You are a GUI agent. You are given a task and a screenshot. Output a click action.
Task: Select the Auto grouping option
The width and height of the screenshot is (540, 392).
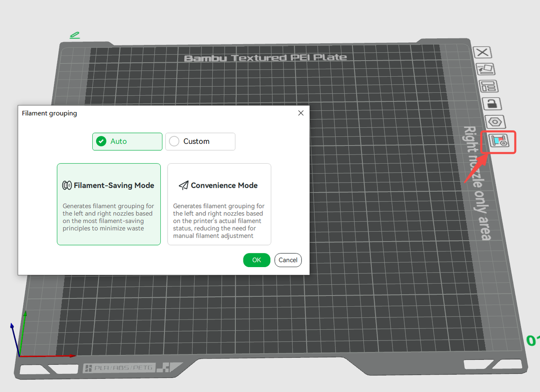127,141
